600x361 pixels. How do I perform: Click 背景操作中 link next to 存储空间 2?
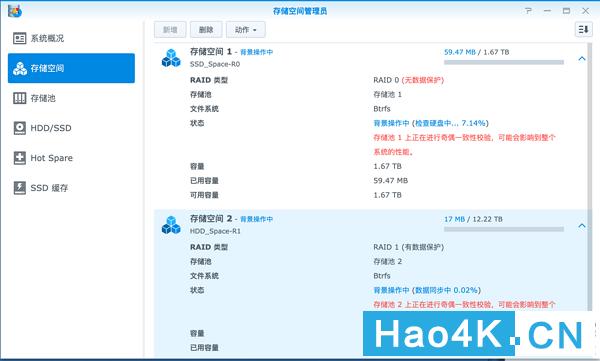tap(256, 219)
